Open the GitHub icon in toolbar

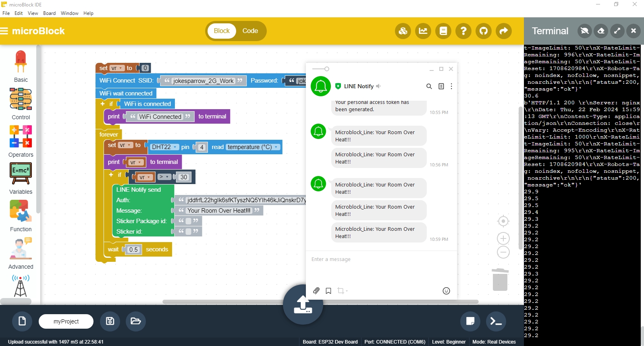coord(484,31)
